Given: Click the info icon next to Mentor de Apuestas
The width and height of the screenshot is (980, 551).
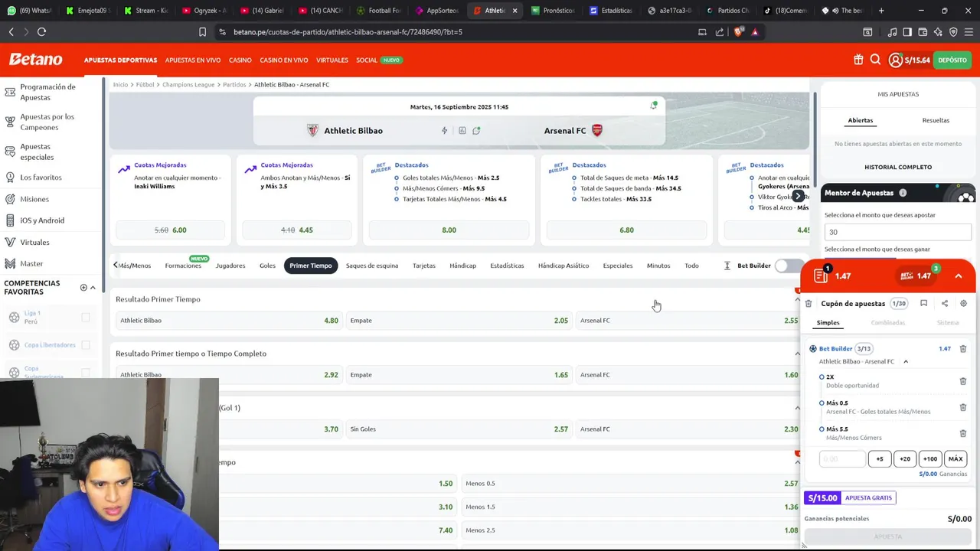Looking at the screenshot, I should (903, 193).
